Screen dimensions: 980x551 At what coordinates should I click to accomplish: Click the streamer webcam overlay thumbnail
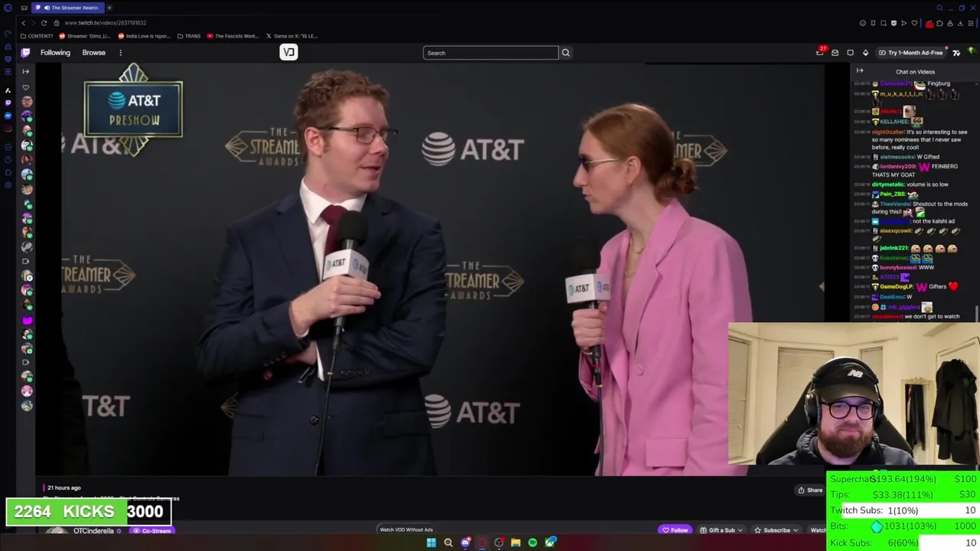(x=854, y=394)
